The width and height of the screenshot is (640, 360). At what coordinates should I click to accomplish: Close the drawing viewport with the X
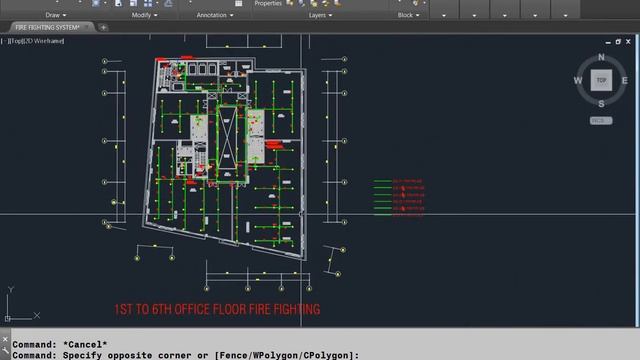pos(628,42)
